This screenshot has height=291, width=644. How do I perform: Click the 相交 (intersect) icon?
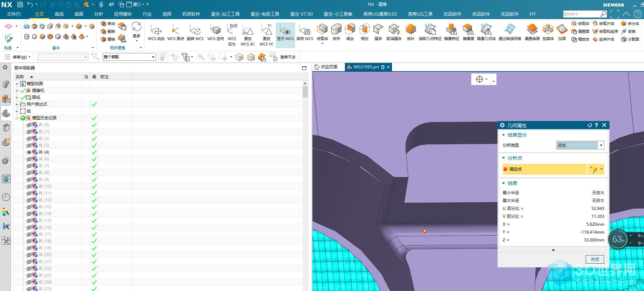click(365, 33)
